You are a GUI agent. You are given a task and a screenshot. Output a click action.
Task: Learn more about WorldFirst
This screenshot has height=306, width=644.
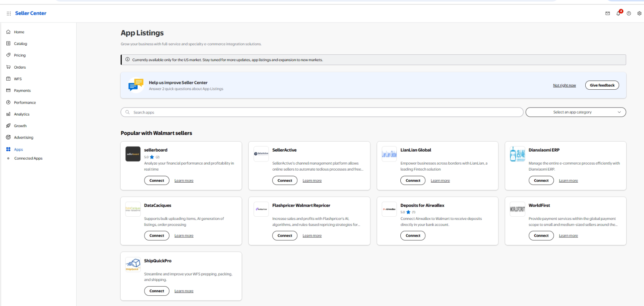pyautogui.click(x=568, y=236)
